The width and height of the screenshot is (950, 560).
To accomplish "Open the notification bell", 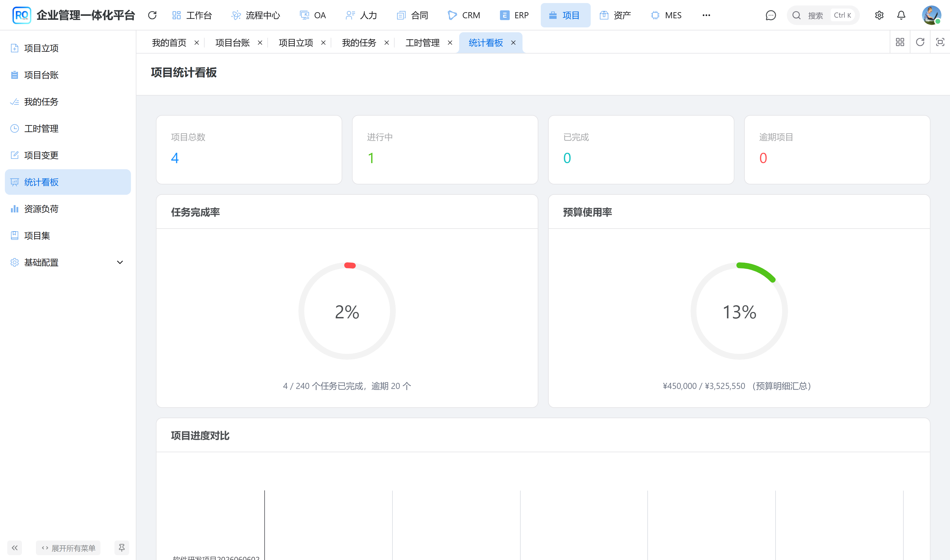I will (x=901, y=15).
